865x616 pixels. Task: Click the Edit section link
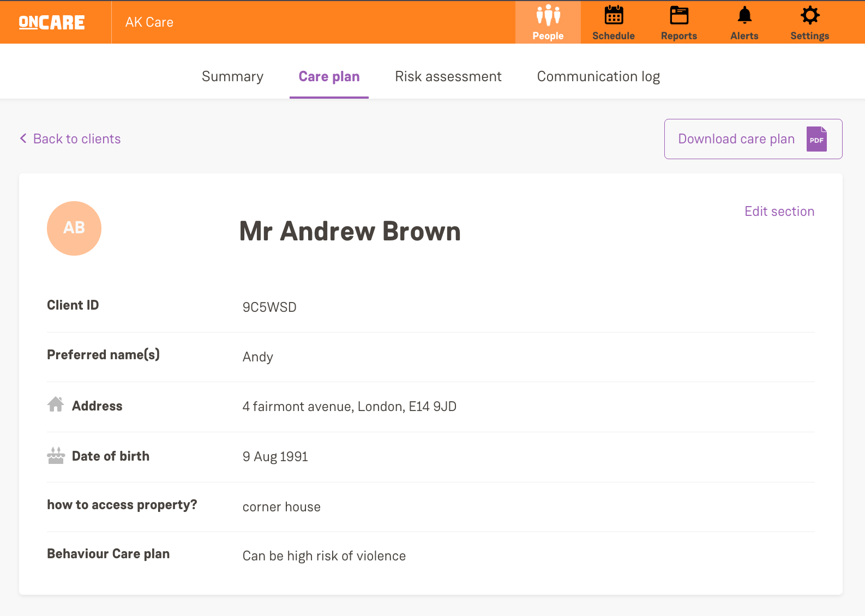(779, 212)
